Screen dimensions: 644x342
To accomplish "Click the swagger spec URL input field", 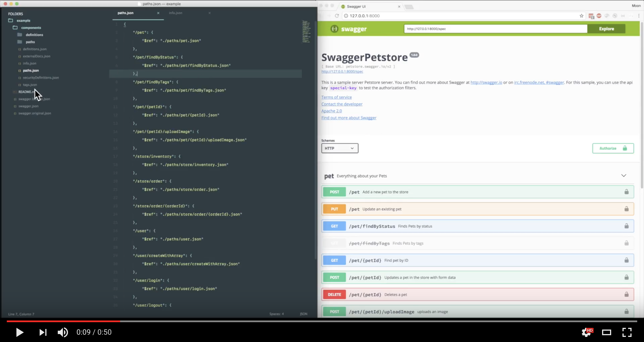I will tap(495, 29).
